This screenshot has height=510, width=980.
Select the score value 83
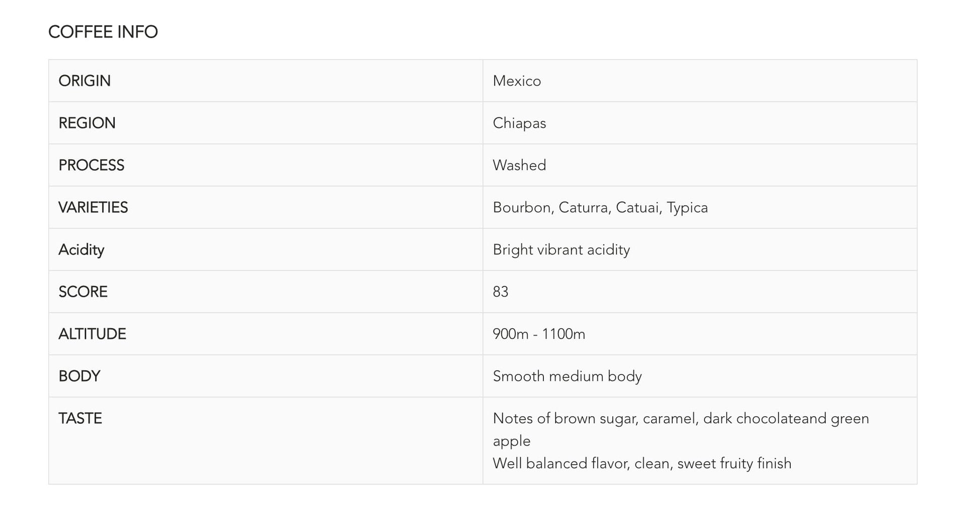pos(501,292)
